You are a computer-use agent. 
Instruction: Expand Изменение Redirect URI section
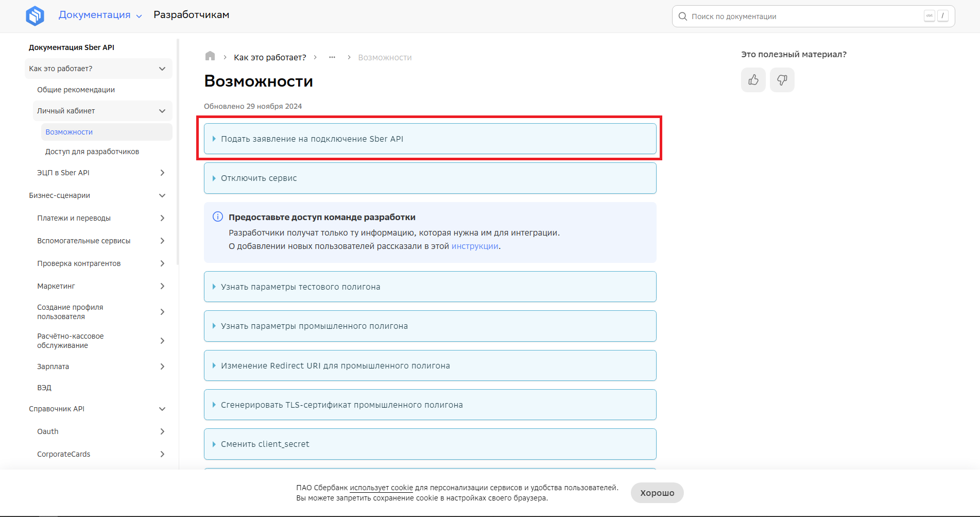pos(430,365)
